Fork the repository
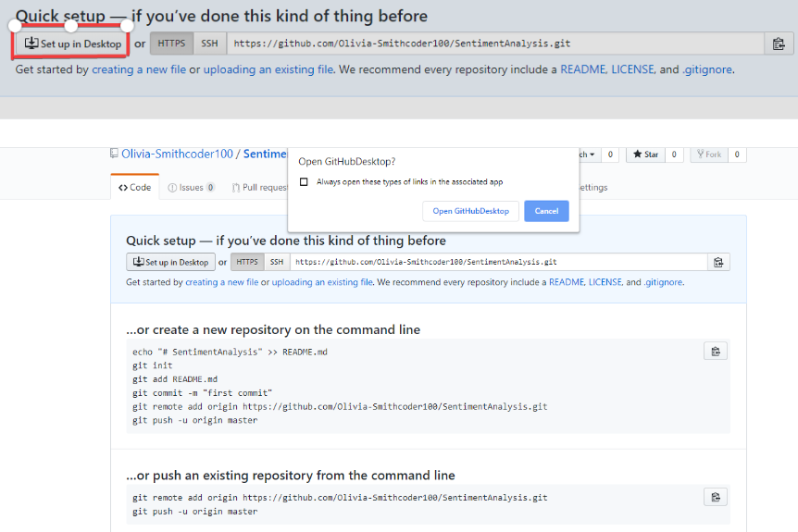798x532 pixels. coord(709,155)
